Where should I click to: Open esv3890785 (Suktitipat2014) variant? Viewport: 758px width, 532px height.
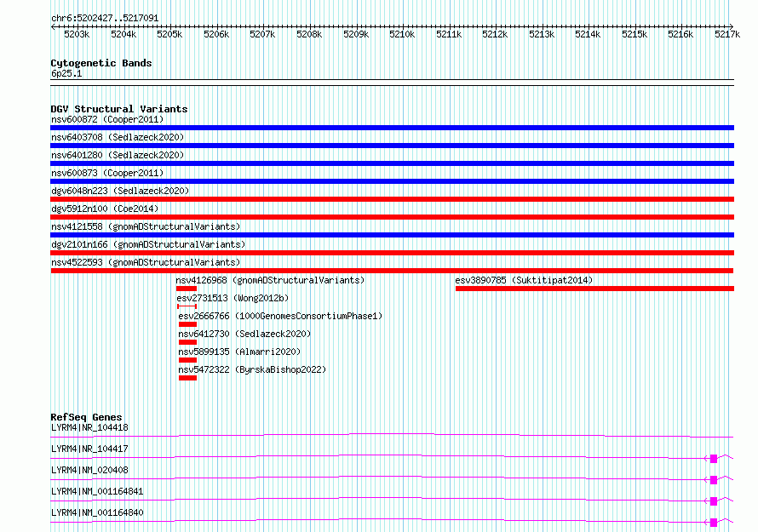pyautogui.click(x=524, y=280)
